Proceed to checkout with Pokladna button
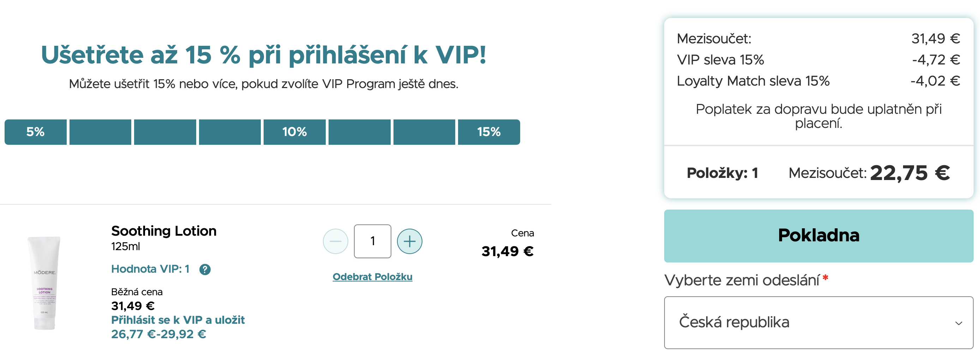 [818, 236]
